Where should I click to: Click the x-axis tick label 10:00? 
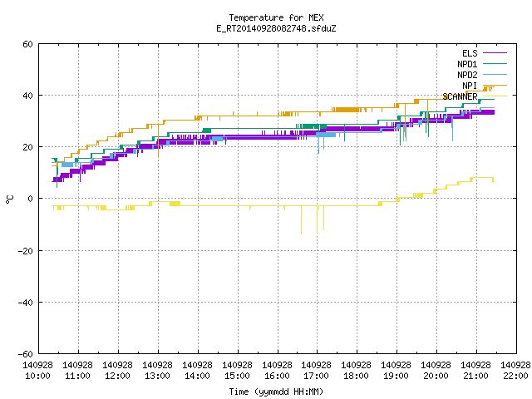point(37,376)
